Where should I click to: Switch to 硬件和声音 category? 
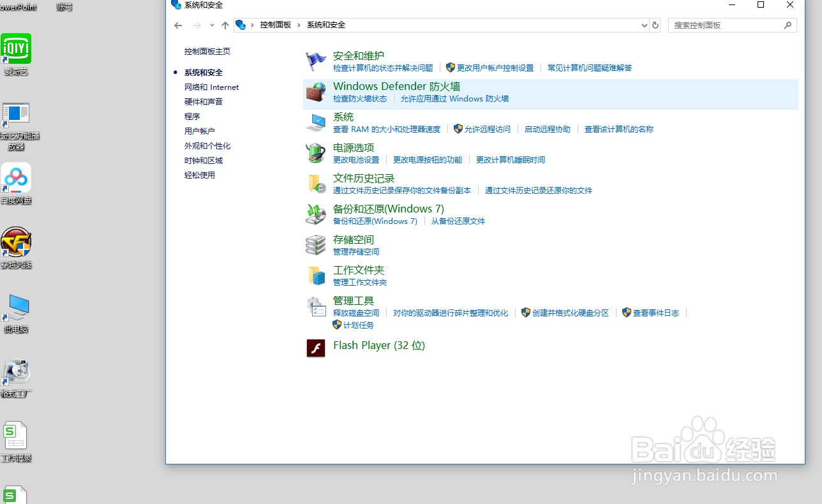click(x=207, y=101)
